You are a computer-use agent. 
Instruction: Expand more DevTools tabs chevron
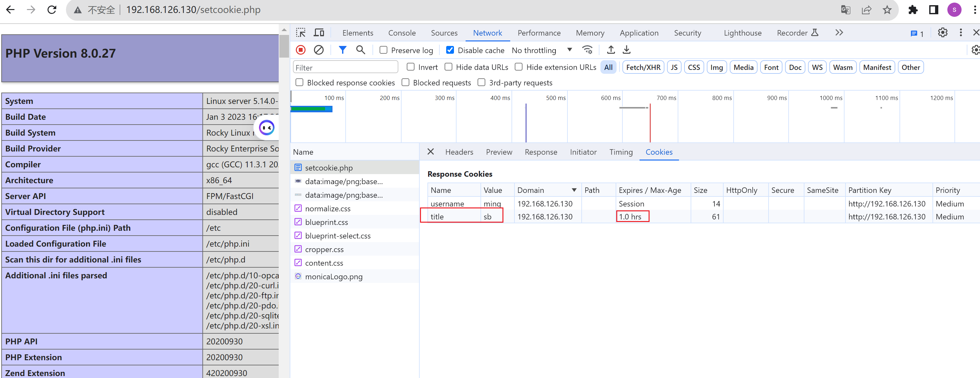click(839, 33)
